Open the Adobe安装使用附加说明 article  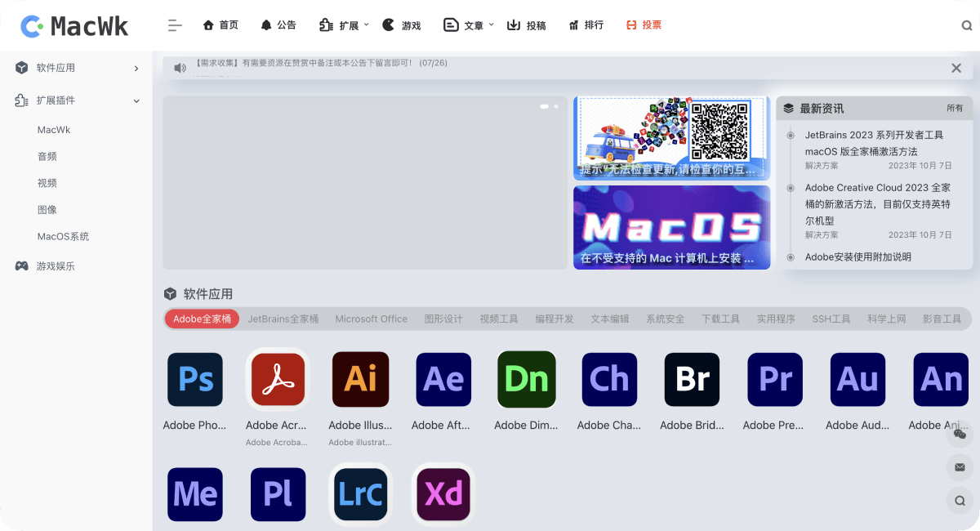tap(858, 257)
